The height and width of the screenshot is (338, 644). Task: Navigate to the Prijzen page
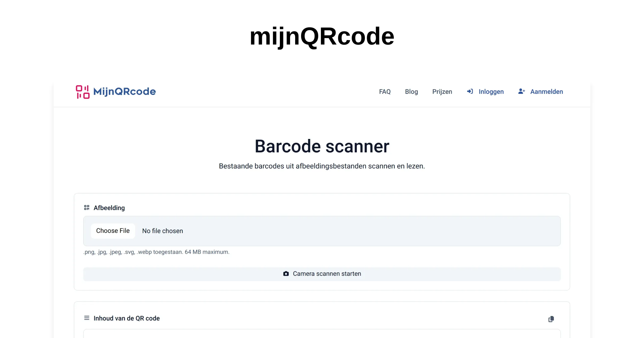(x=442, y=91)
